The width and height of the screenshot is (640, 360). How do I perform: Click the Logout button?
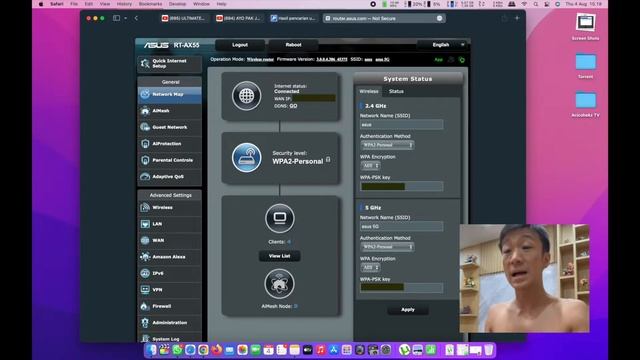[240, 45]
